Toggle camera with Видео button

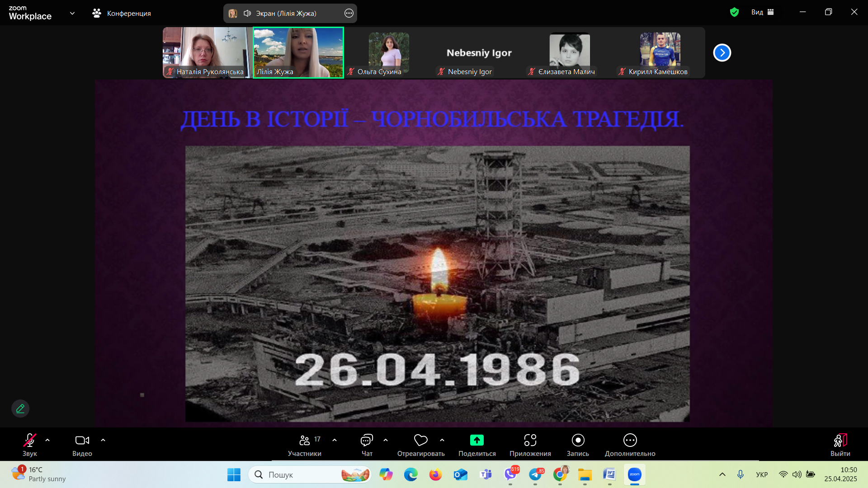(82, 441)
